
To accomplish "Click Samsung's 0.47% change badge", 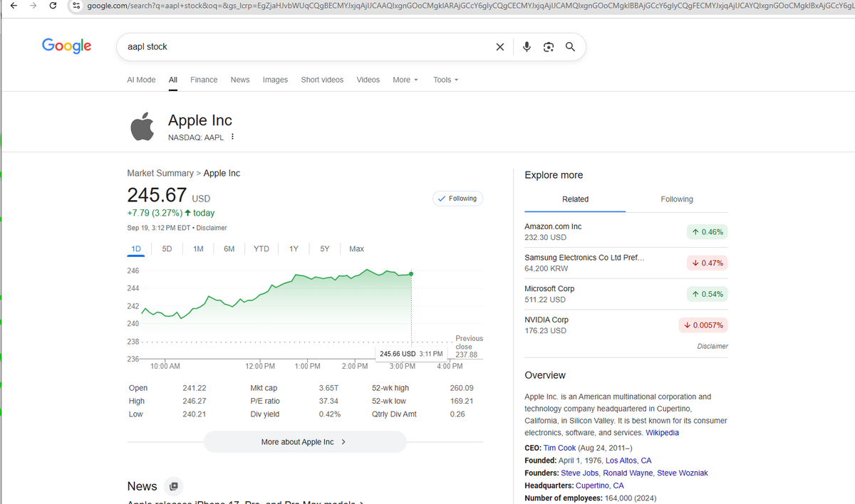I will click(x=708, y=263).
